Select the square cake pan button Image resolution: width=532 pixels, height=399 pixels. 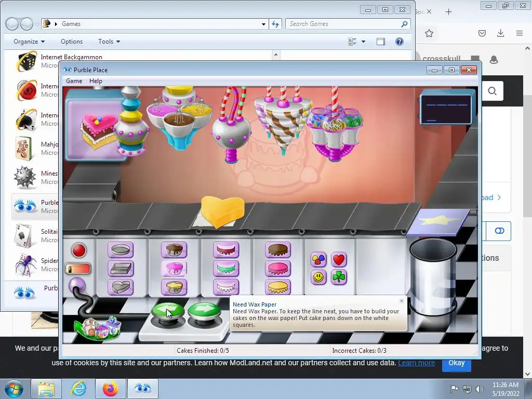[121, 269]
